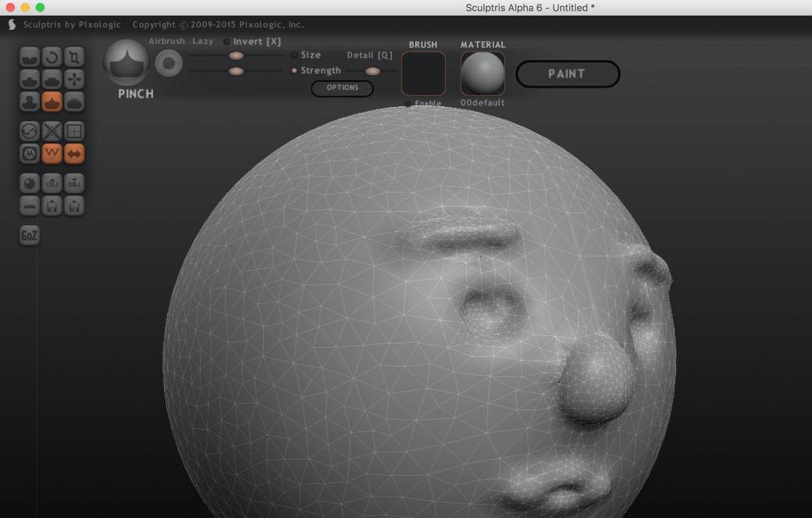Click the "Detail [Q]" label
Screen dimensions: 812x518
[370, 55]
